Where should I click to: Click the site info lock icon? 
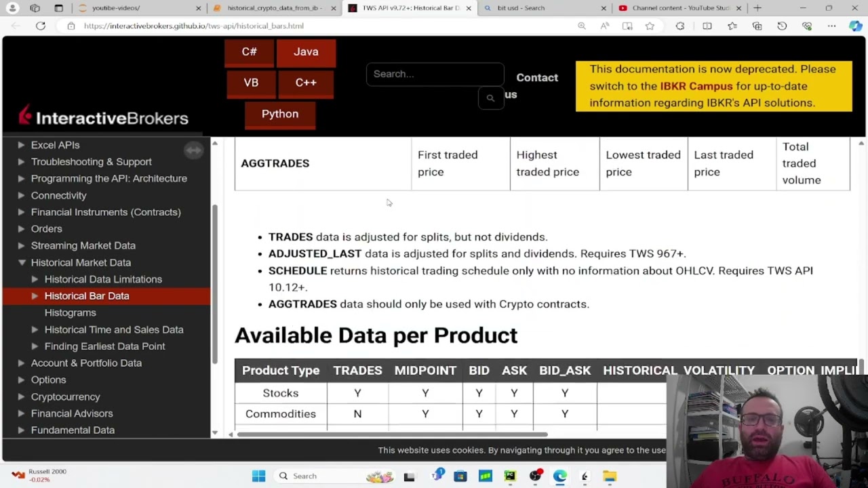[71, 26]
